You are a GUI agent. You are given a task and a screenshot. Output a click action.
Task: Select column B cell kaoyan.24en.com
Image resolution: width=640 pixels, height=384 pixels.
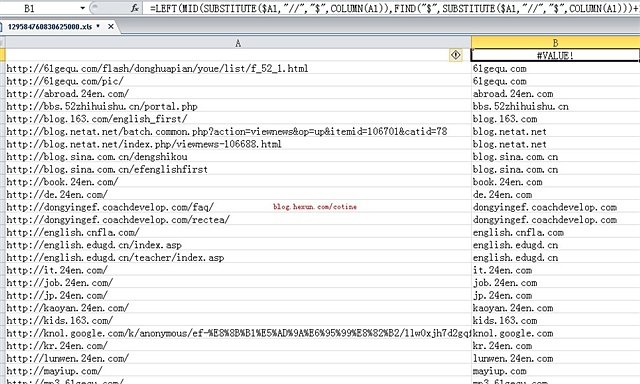pos(556,308)
